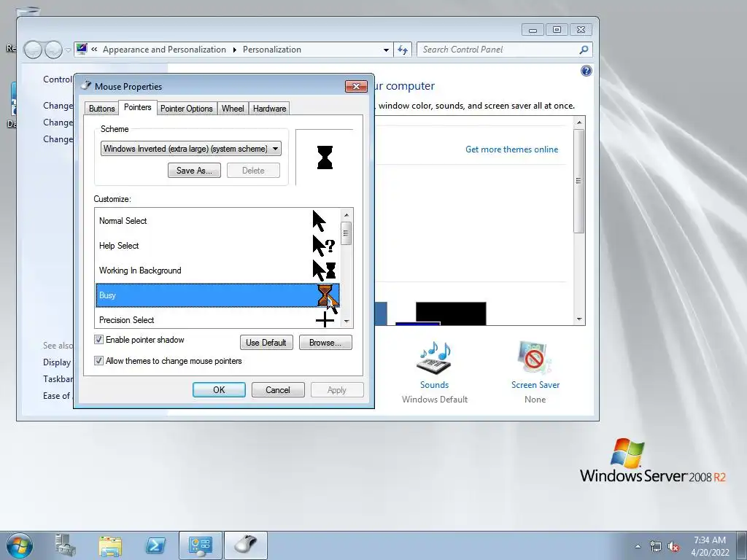This screenshot has width=747, height=560.
Task: Show hidden system tray icons
Action: click(x=638, y=546)
